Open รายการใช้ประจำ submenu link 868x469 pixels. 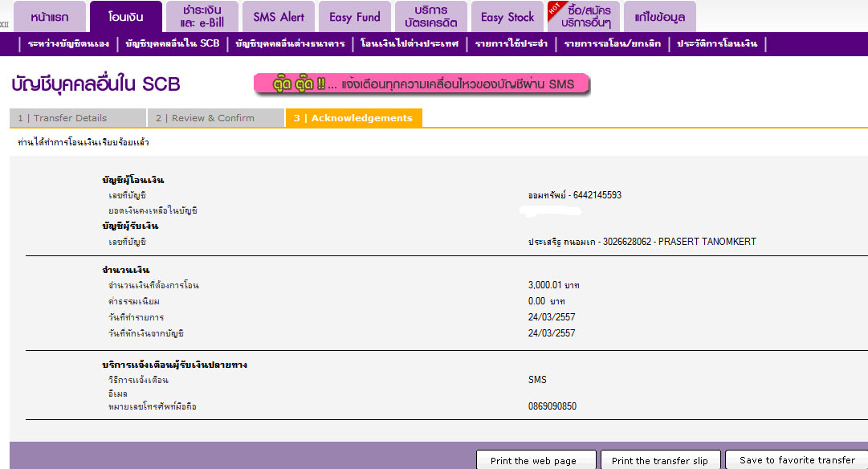tap(511, 43)
